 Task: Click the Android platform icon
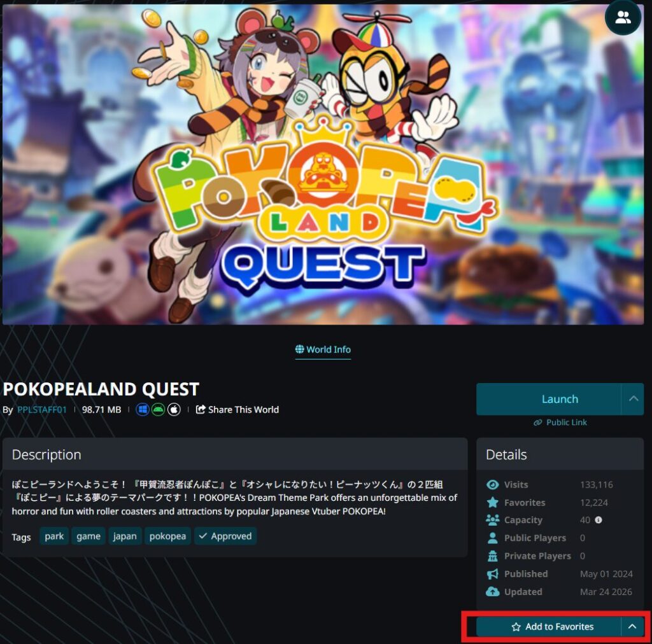click(158, 410)
